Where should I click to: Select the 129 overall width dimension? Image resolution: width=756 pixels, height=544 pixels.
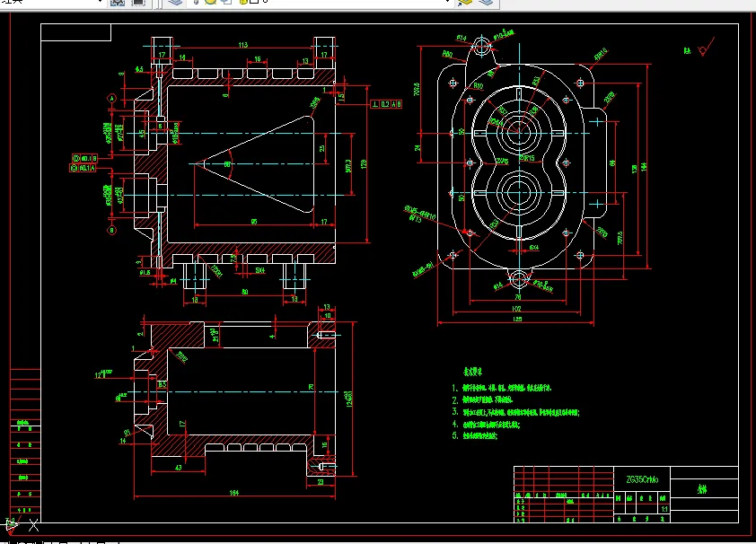tap(517, 319)
